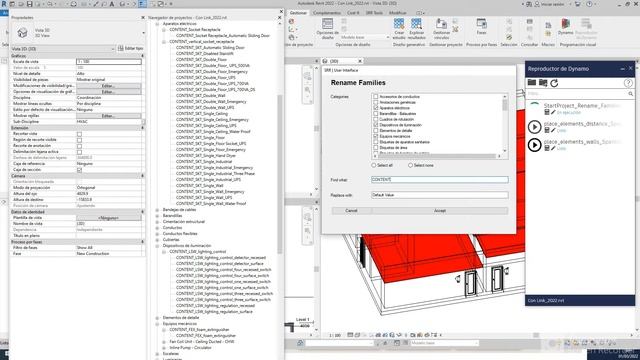
Task: Open Gestionar vínculos in the ribbon
Action: point(441,29)
